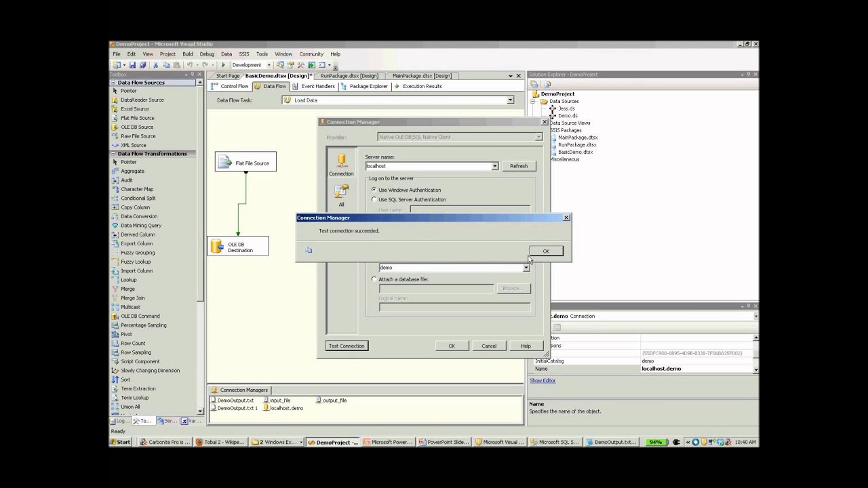Cancel the Connection Manager dialog
The image size is (868, 488).
[489, 346]
